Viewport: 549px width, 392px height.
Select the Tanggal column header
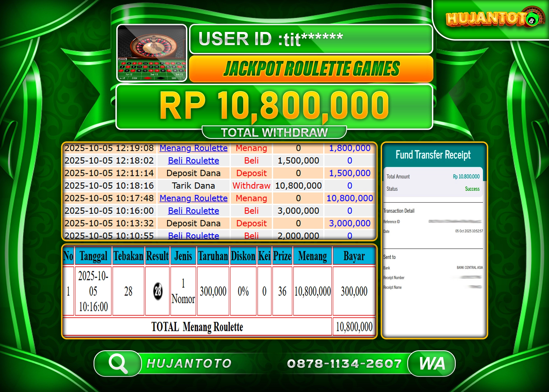[x=93, y=255]
